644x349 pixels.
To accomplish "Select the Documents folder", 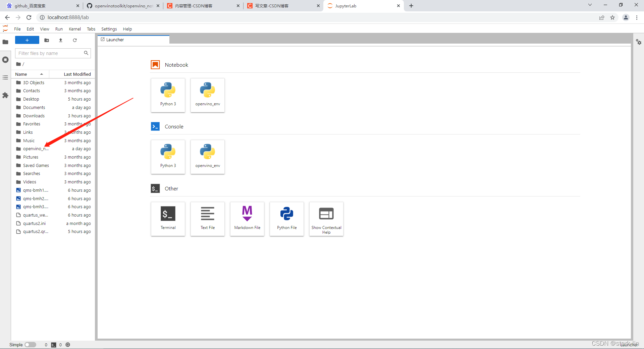I will coord(53,108).
